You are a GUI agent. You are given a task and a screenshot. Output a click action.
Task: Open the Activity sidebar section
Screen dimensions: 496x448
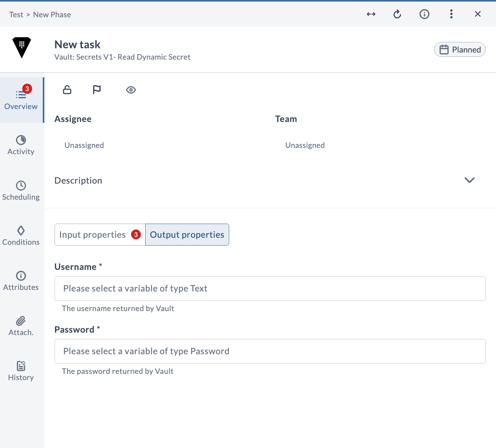coord(21,146)
